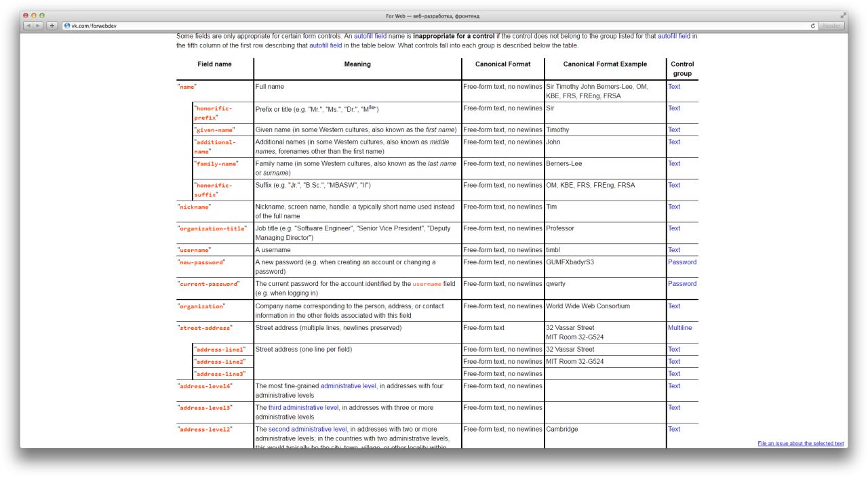The image size is (868, 477).
Task: Open the Text link in address-line1 row
Action: (673, 350)
